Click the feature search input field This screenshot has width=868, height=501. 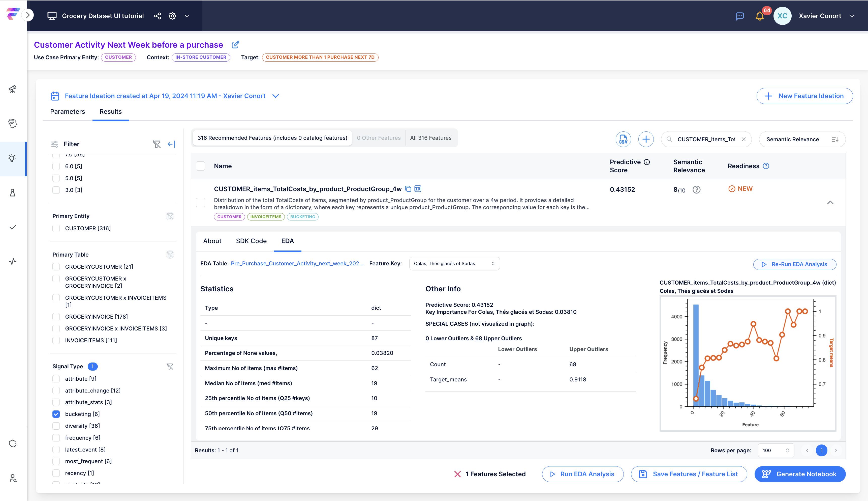pyautogui.click(x=706, y=139)
